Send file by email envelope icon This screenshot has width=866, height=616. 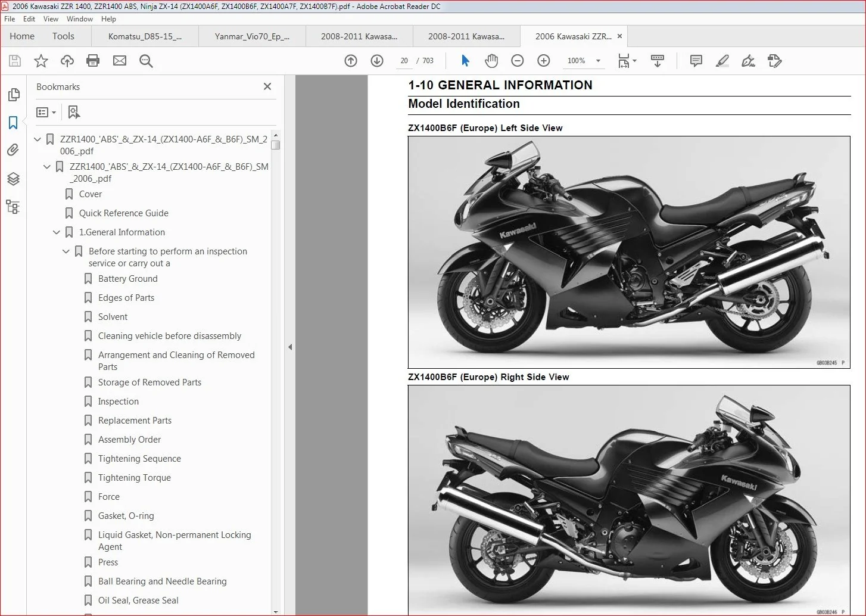120,61
